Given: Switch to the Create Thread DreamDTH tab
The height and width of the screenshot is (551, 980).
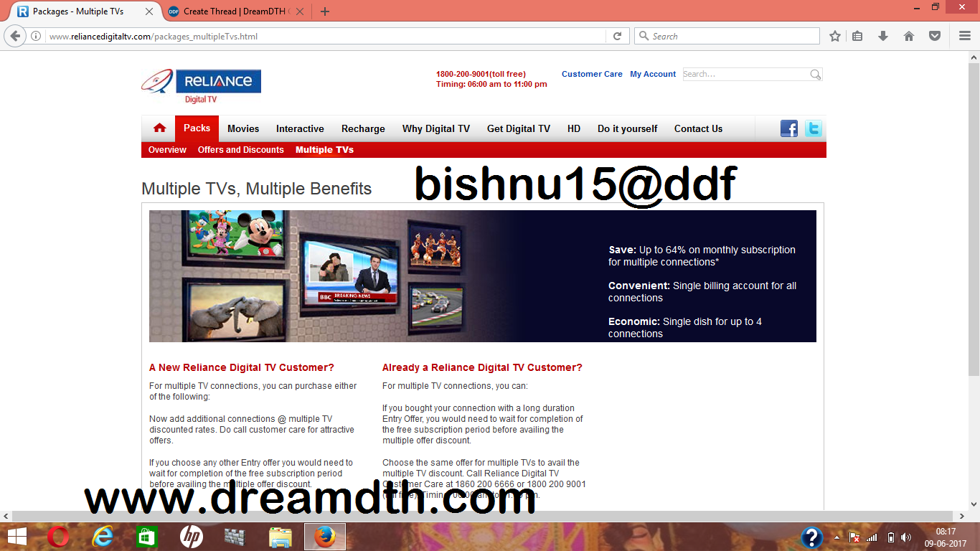Looking at the screenshot, I should (x=235, y=11).
